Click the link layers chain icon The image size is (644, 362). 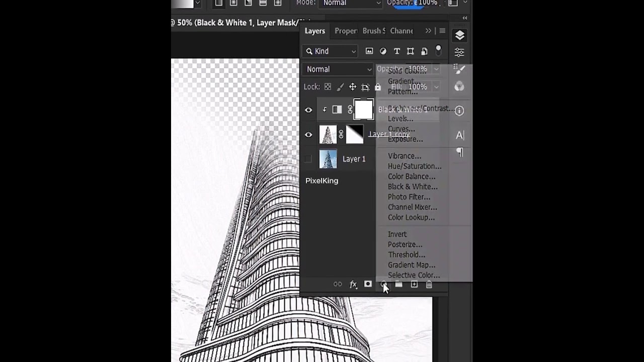pos(338,285)
